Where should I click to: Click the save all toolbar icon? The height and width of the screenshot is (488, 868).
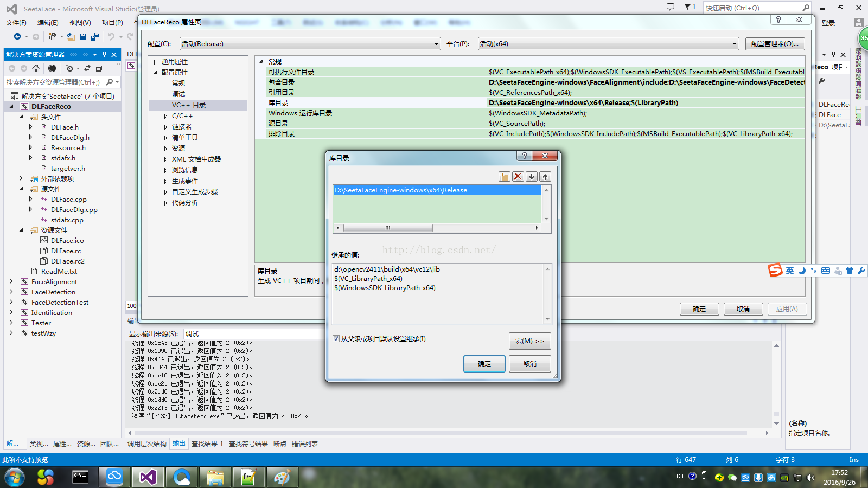(95, 36)
